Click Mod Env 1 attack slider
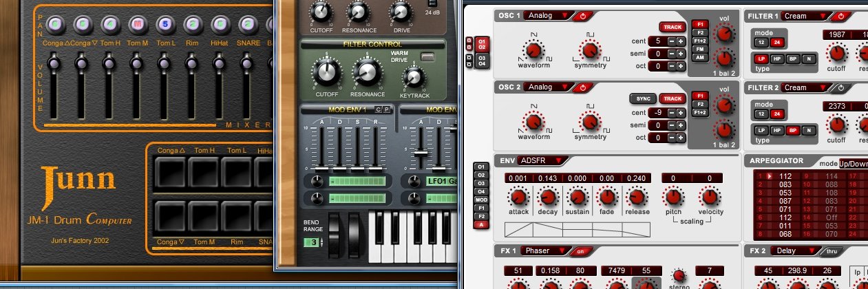 coord(321,169)
